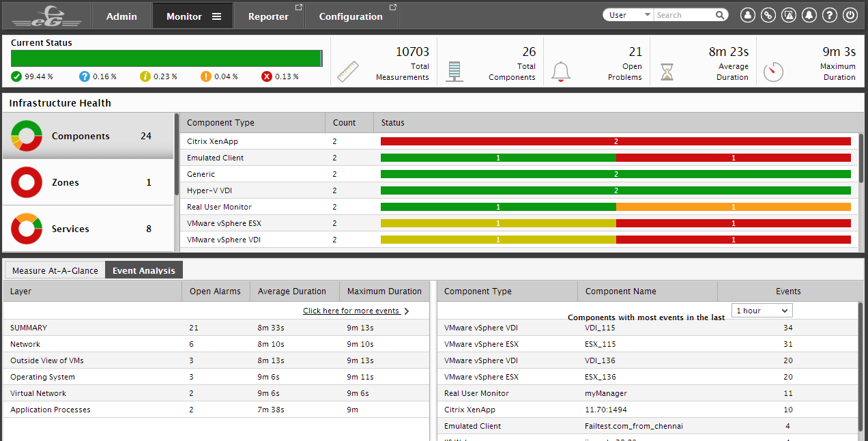Click the red critical status icon
Screen dimensions: 868x441
[267, 76]
